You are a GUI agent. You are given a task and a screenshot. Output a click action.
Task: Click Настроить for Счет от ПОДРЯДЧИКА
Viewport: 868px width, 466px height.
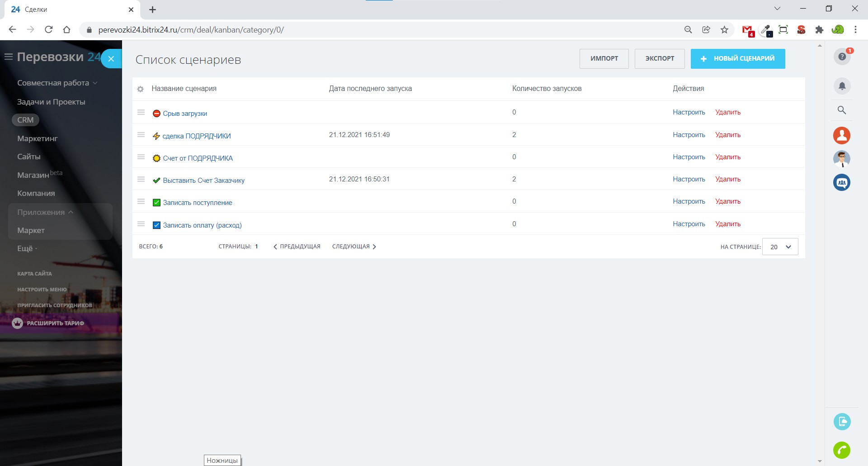[689, 157]
